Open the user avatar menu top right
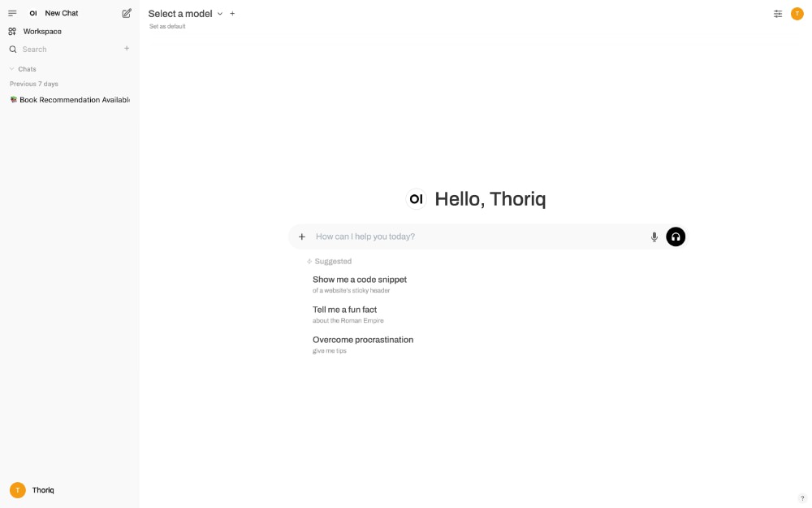812x508 pixels. point(797,14)
